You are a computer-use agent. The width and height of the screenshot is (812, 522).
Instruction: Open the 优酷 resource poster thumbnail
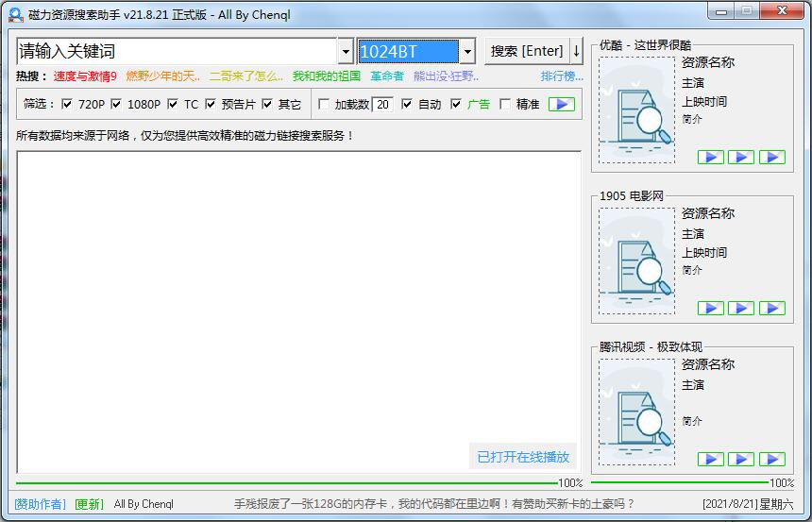pyautogui.click(x=636, y=109)
